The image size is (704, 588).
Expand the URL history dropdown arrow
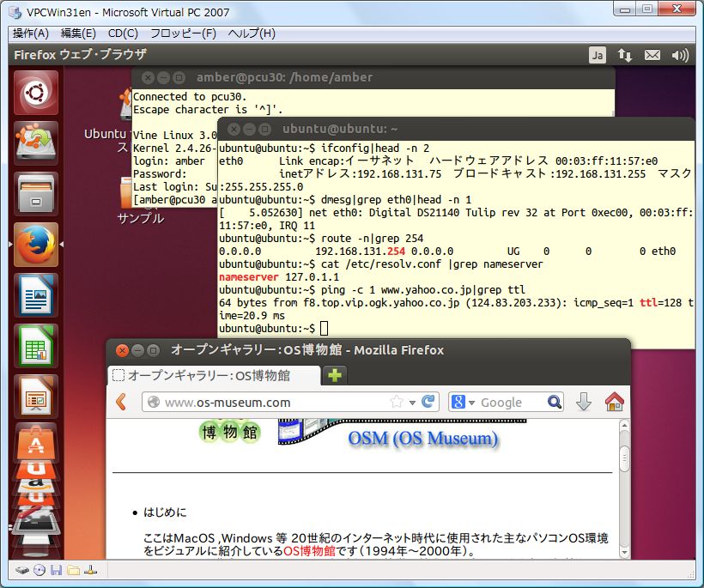click(x=412, y=403)
